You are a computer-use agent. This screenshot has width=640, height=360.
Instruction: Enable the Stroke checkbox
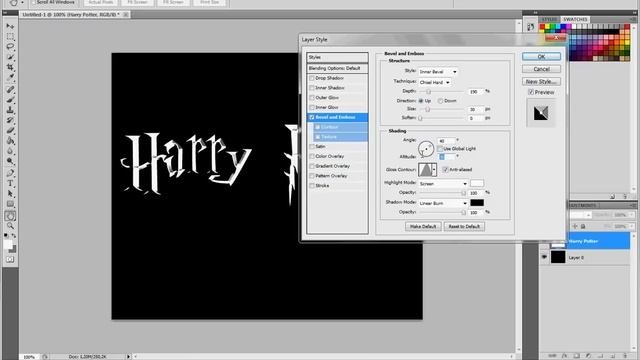coord(312,185)
